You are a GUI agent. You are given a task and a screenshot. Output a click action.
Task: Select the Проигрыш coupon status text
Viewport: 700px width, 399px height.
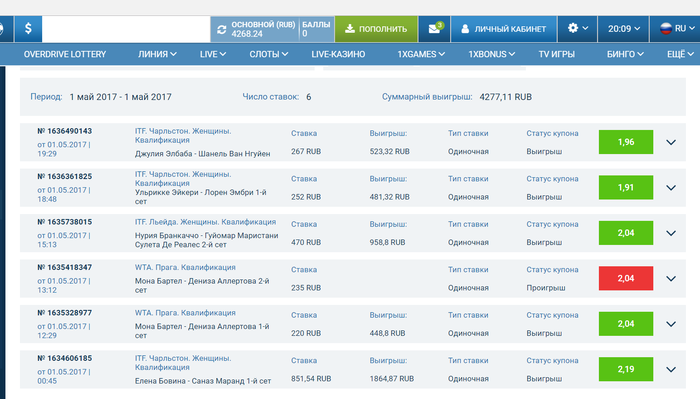point(546,288)
